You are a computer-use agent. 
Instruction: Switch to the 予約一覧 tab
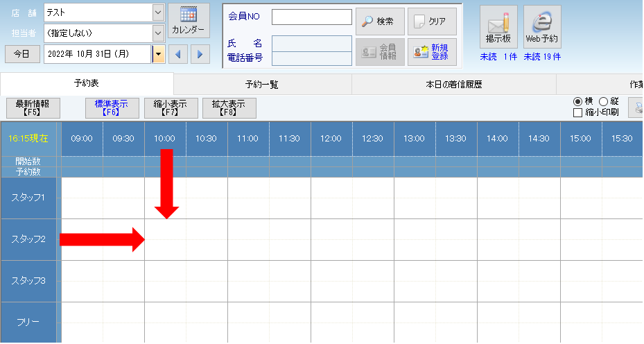263,84
